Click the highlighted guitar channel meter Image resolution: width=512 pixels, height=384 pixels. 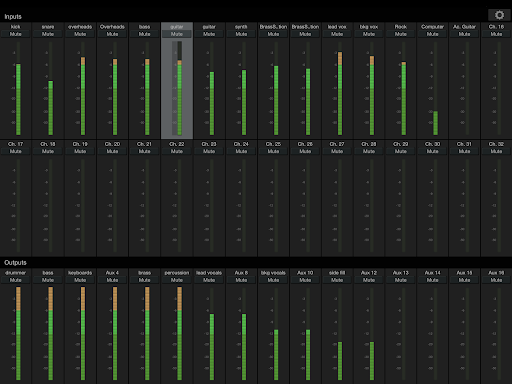click(x=180, y=88)
